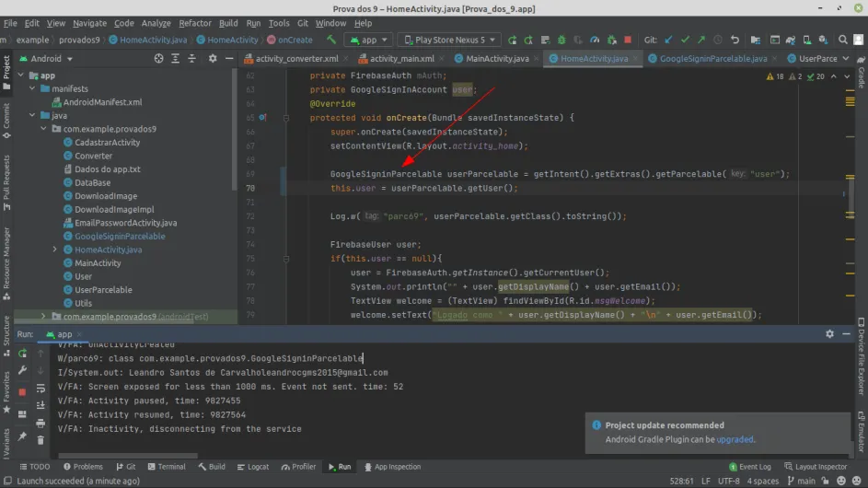Viewport: 868px width, 488px height.
Task: Click the Git update project arrow
Action: coord(667,41)
